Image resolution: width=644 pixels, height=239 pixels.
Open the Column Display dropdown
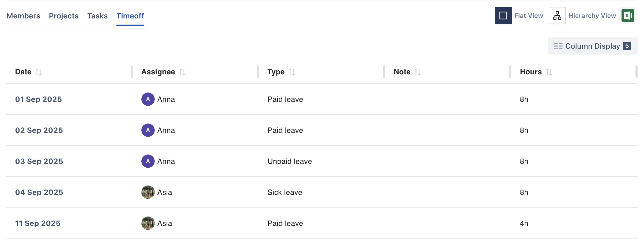[592, 46]
